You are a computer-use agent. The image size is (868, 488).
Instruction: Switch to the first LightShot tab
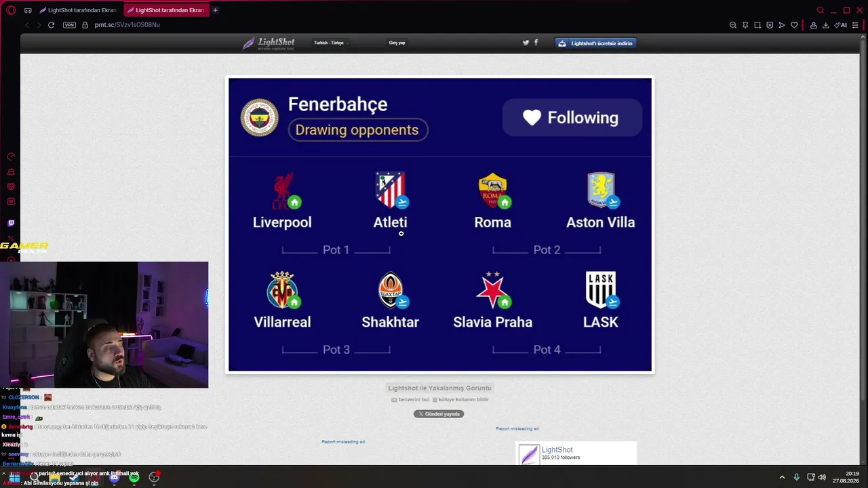[78, 10]
